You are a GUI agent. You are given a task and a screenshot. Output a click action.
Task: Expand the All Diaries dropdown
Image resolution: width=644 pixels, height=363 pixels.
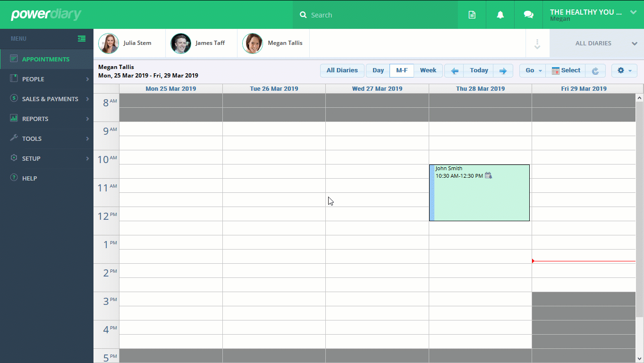597,43
